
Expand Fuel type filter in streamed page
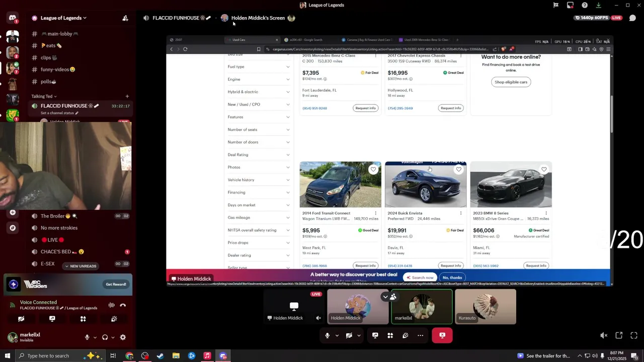[x=259, y=67]
